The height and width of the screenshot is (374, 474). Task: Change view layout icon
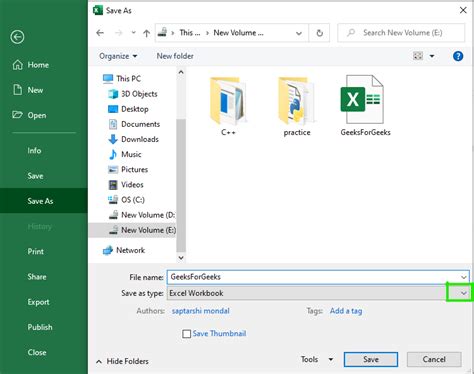[418, 56]
